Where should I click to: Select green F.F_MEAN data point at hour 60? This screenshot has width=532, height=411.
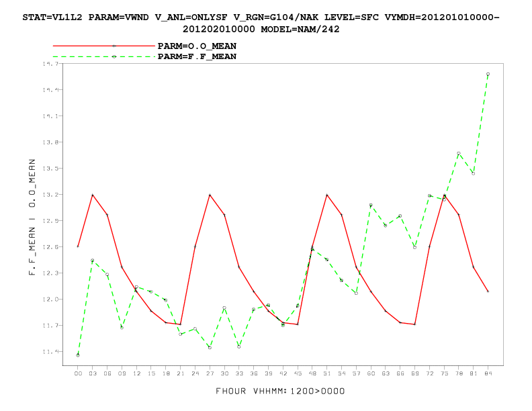(x=371, y=205)
